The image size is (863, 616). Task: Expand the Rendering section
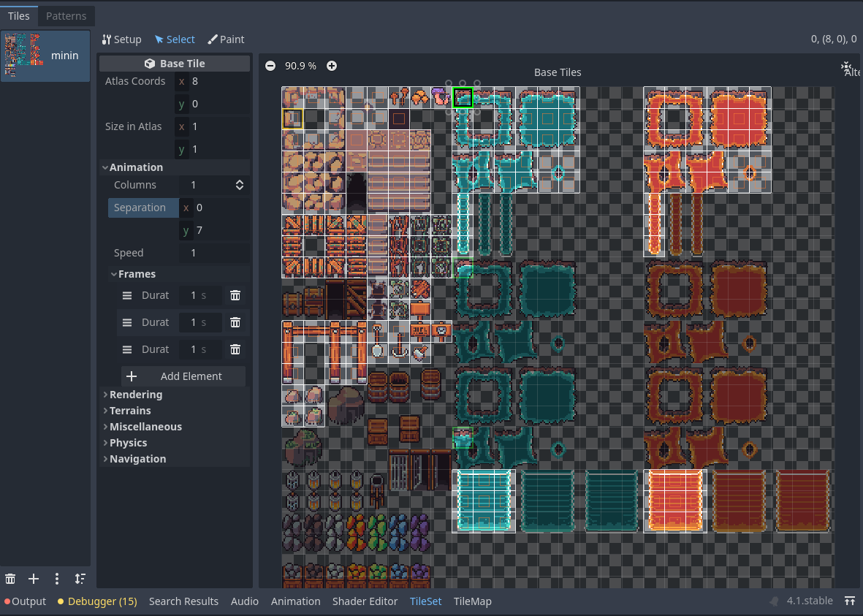[134, 394]
